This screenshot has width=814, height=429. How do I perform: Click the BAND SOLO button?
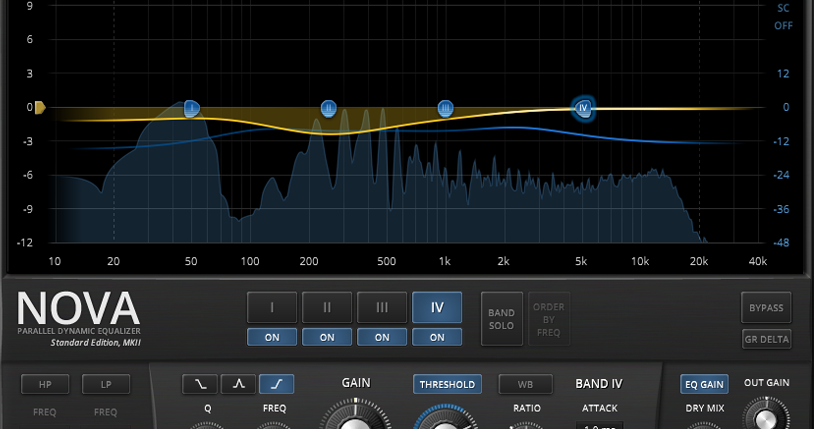(x=501, y=319)
